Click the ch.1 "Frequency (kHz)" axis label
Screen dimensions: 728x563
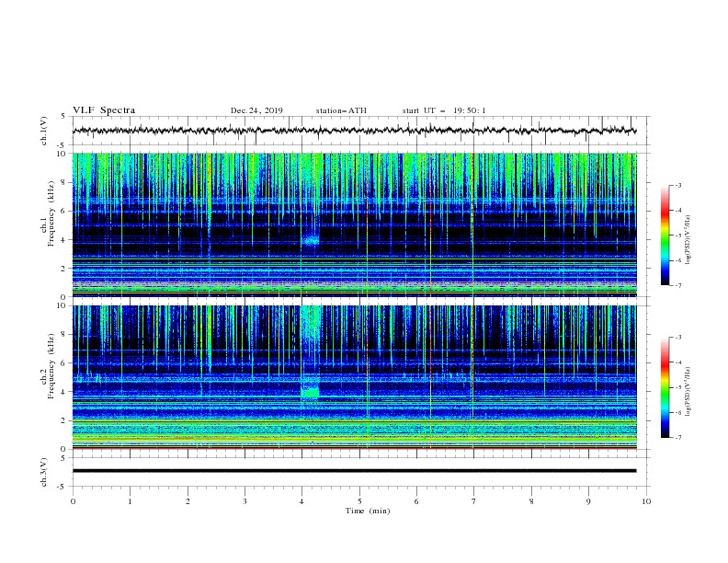51,213
